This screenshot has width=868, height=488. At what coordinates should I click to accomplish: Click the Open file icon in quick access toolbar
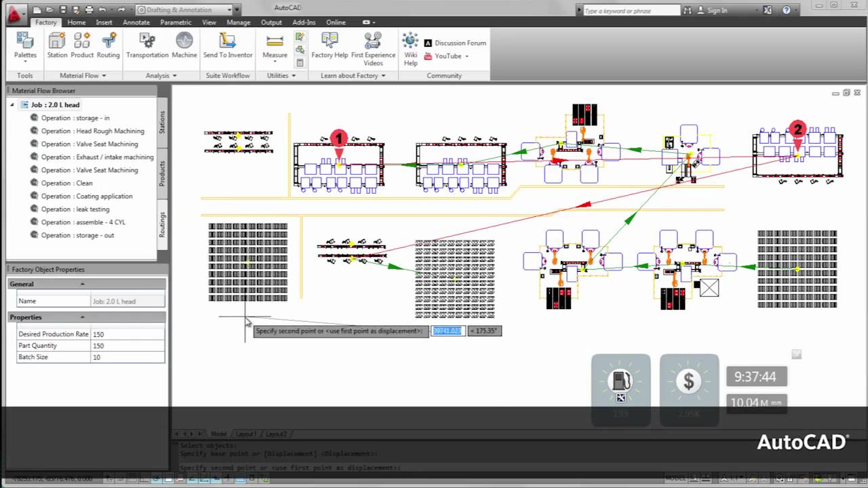tap(50, 10)
